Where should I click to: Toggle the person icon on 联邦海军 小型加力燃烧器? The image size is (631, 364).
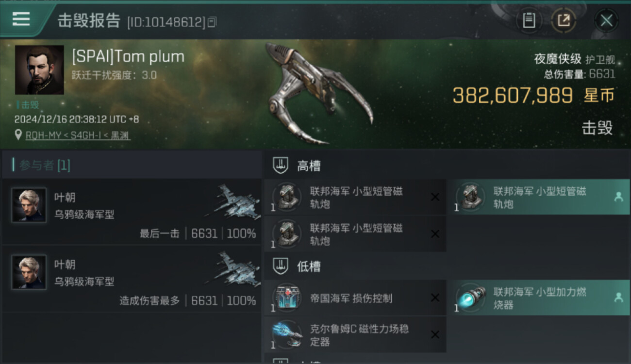(618, 298)
